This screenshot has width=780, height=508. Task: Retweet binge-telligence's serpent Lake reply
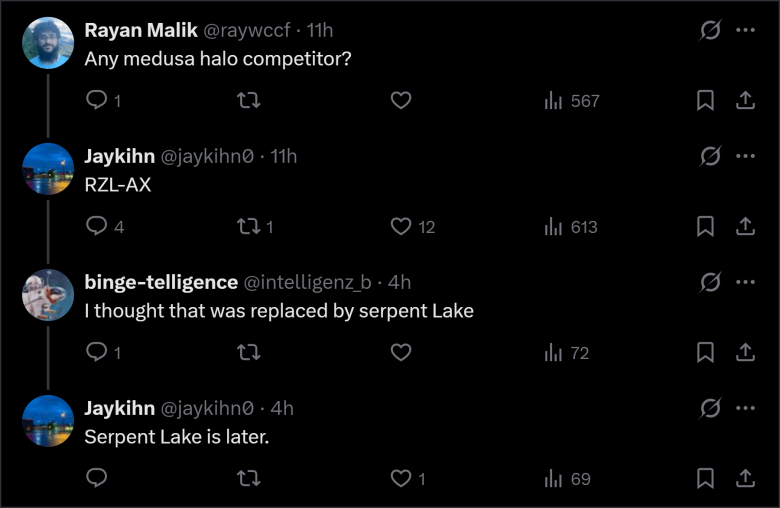tap(248, 353)
